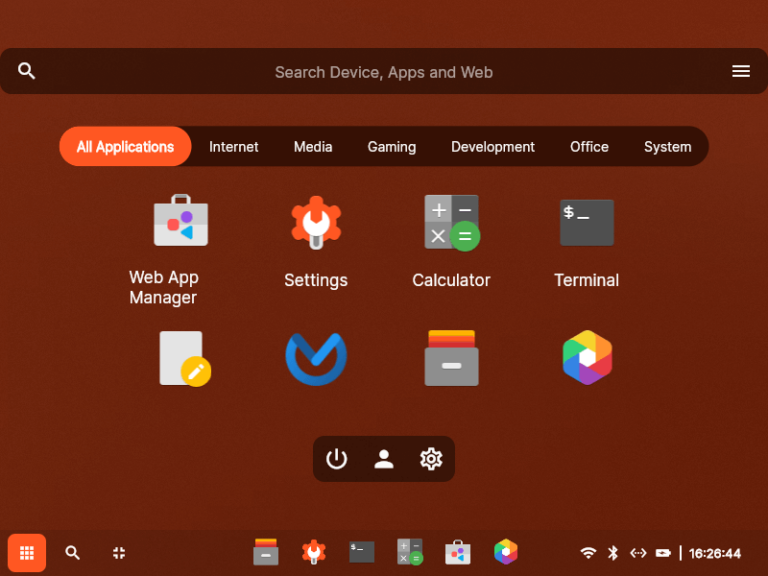Open the Web App Manager application
Screen dimensions: 768x576
(x=180, y=222)
